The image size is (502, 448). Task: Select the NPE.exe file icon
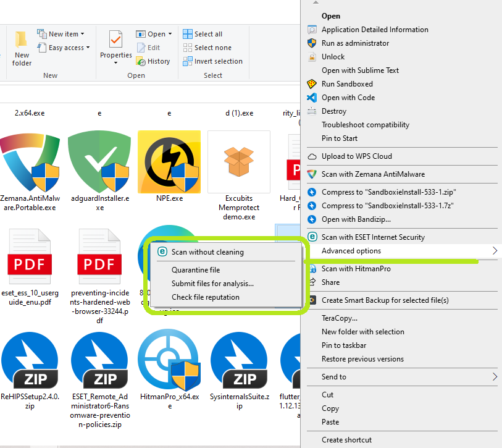point(169,161)
